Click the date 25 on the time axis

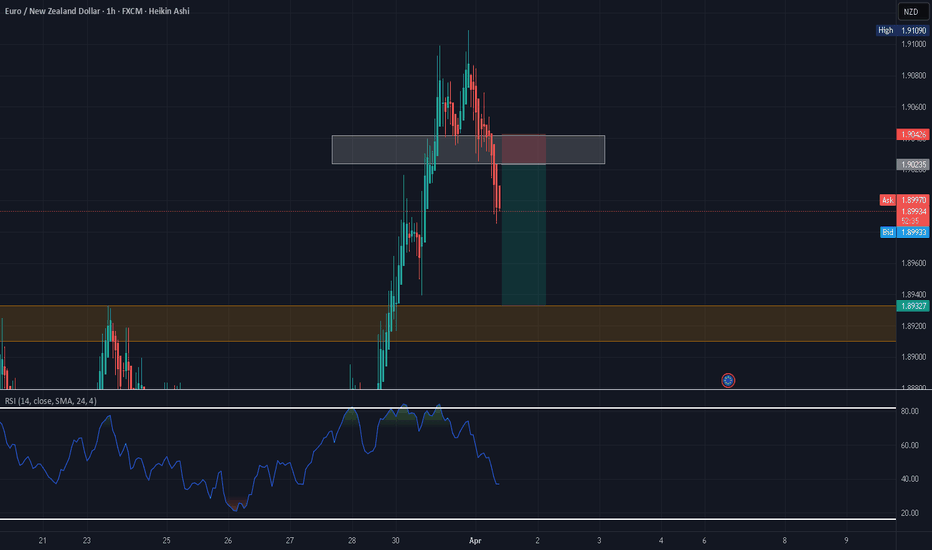(x=166, y=540)
